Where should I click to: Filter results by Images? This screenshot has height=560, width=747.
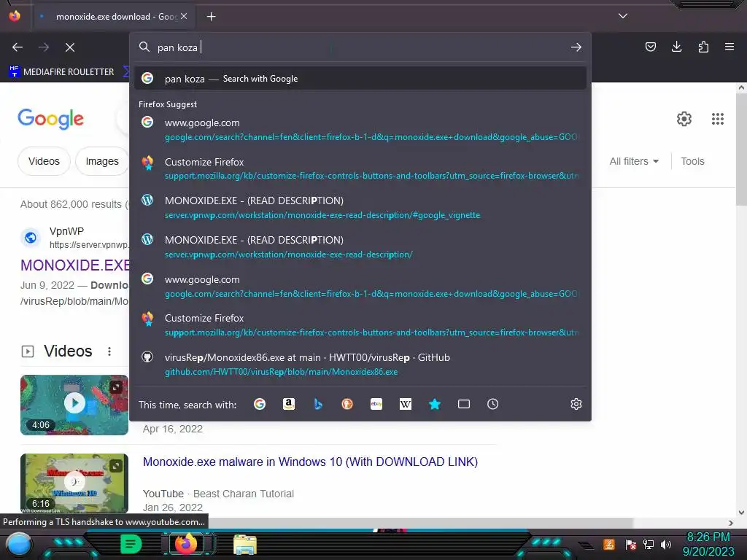coord(102,161)
